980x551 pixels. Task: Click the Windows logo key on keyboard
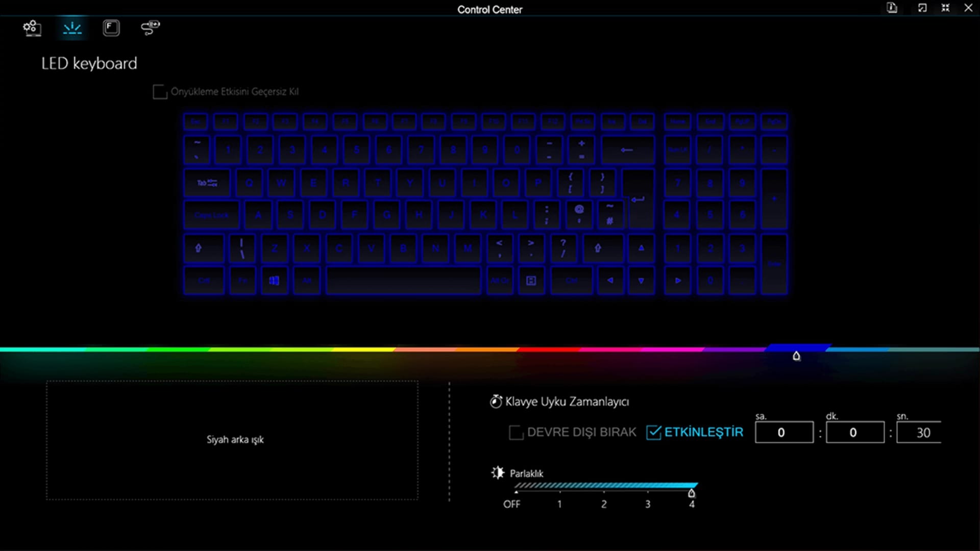point(274,281)
